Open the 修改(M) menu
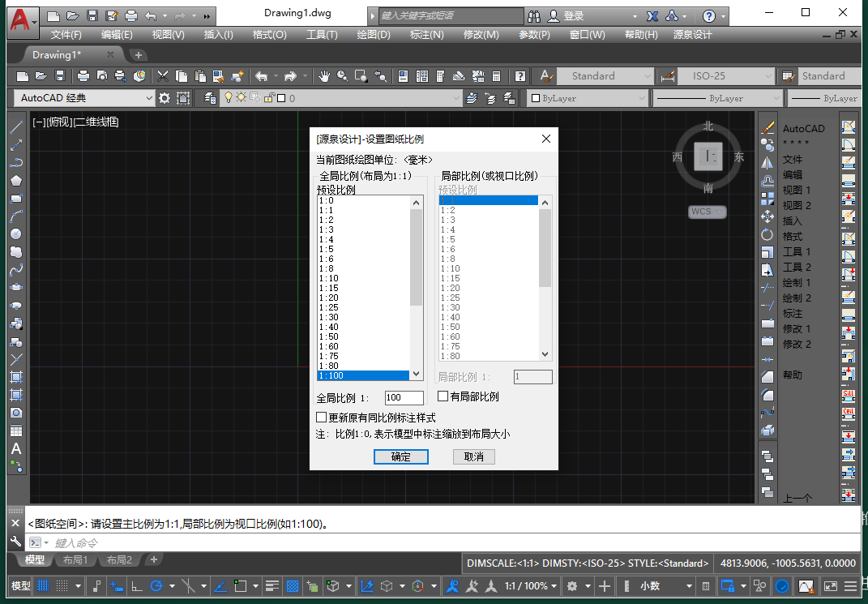This screenshot has width=868, height=604. tap(481, 35)
